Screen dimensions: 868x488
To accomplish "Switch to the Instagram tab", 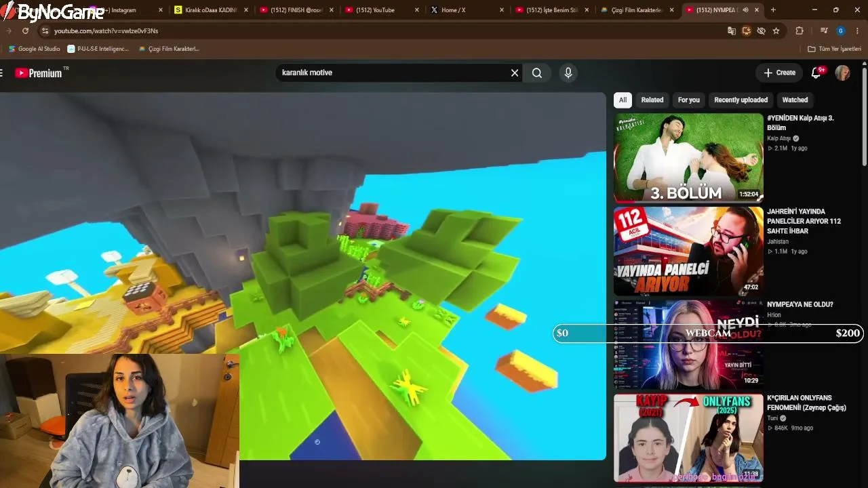I will pos(125,10).
